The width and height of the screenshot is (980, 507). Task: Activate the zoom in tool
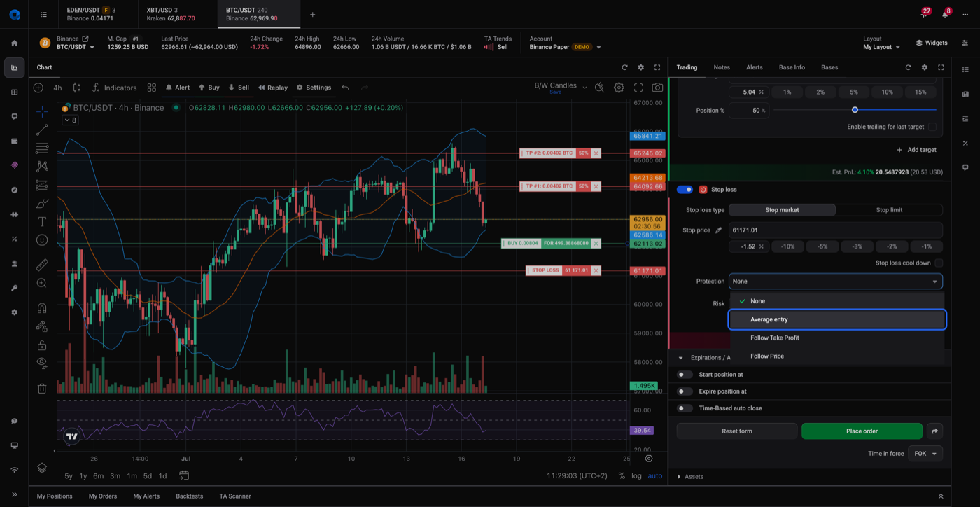(42, 283)
